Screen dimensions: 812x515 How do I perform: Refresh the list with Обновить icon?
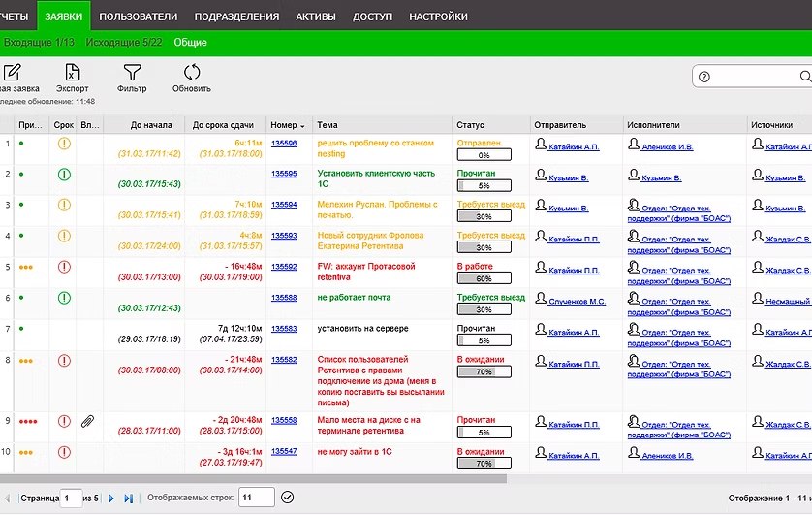(192, 73)
